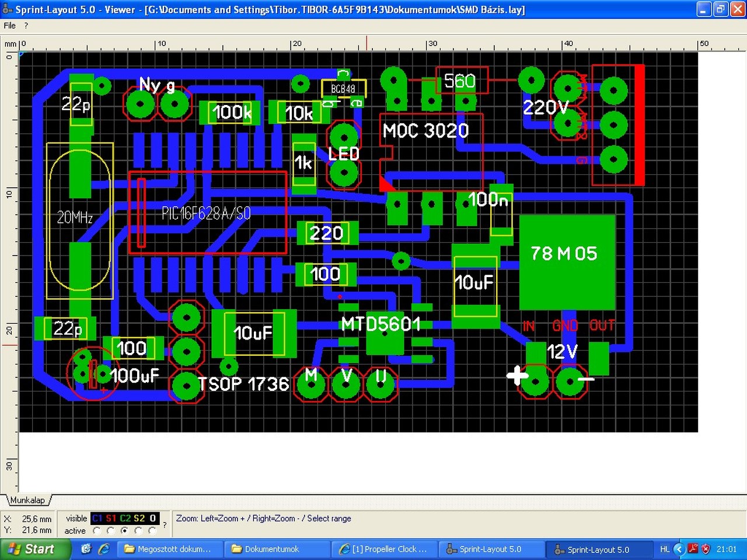Select the Munkalap sheet tab
The height and width of the screenshot is (560, 747).
coord(27,501)
